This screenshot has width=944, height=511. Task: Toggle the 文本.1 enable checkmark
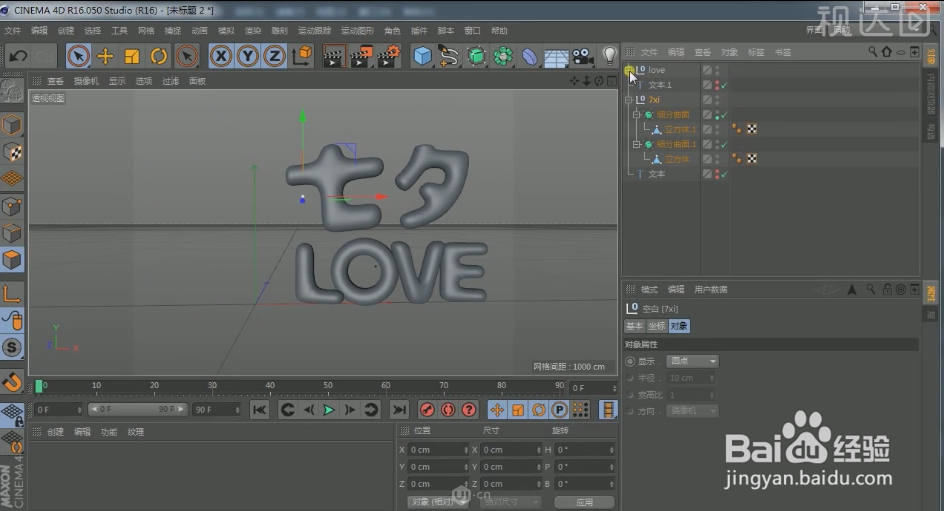tap(724, 85)
